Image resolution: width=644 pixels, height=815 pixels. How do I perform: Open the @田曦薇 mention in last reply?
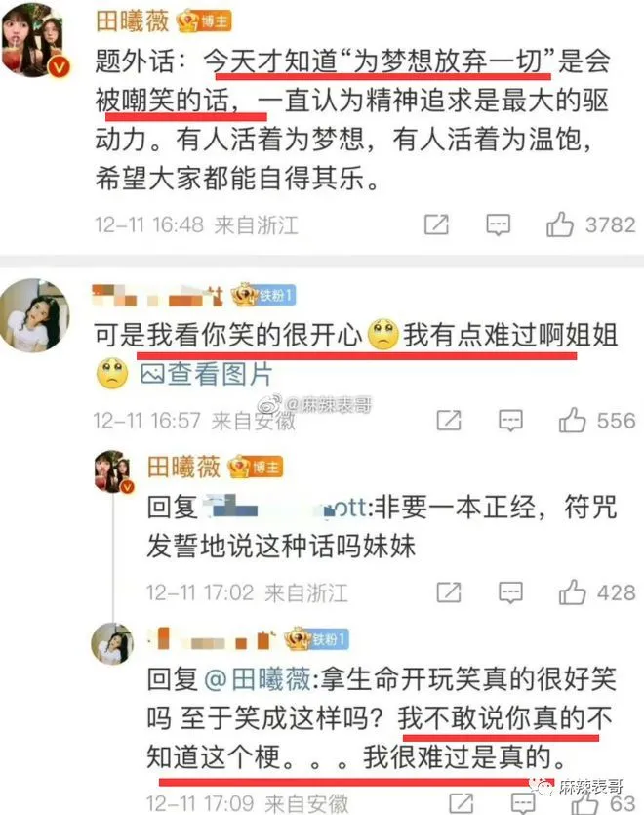[258, 679]
